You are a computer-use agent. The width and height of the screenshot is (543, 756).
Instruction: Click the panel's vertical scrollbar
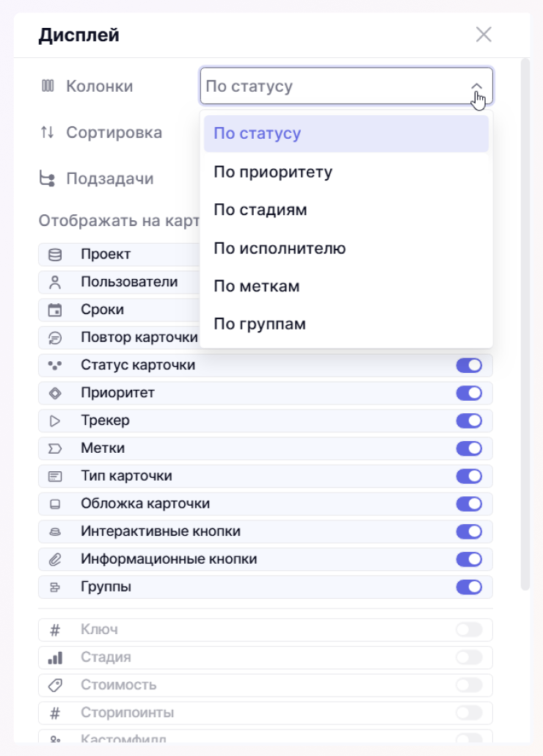point(525,323)
